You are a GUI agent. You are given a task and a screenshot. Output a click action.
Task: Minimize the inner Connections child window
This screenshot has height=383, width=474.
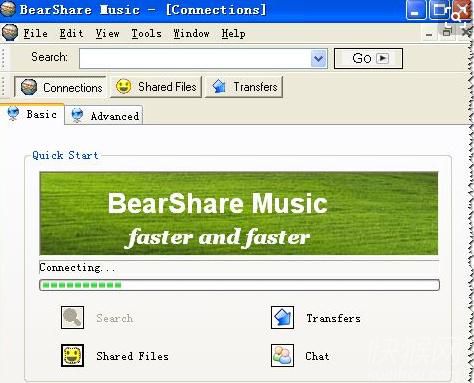point(429,34)
